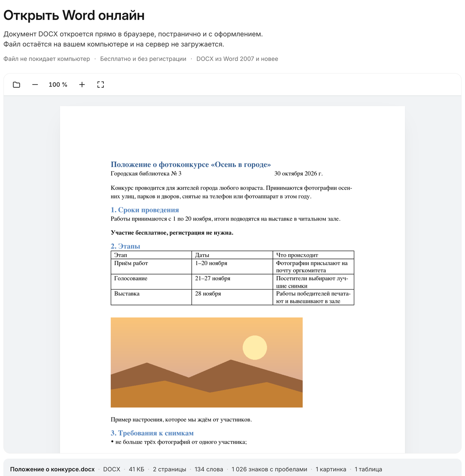Click the "1 картинка" status entry
Image resolution: width=465 pixels, height=476 pixels.
coord(331,469)
